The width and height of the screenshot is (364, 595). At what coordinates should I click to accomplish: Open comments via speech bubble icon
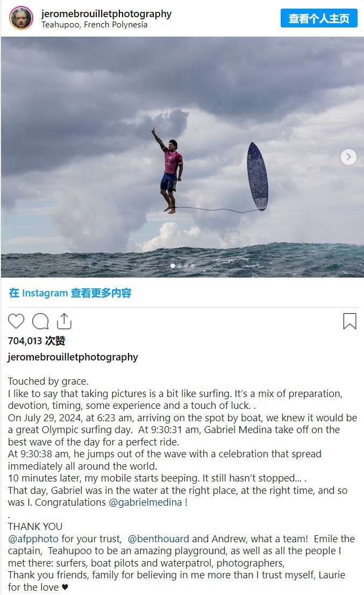point(40,321)
